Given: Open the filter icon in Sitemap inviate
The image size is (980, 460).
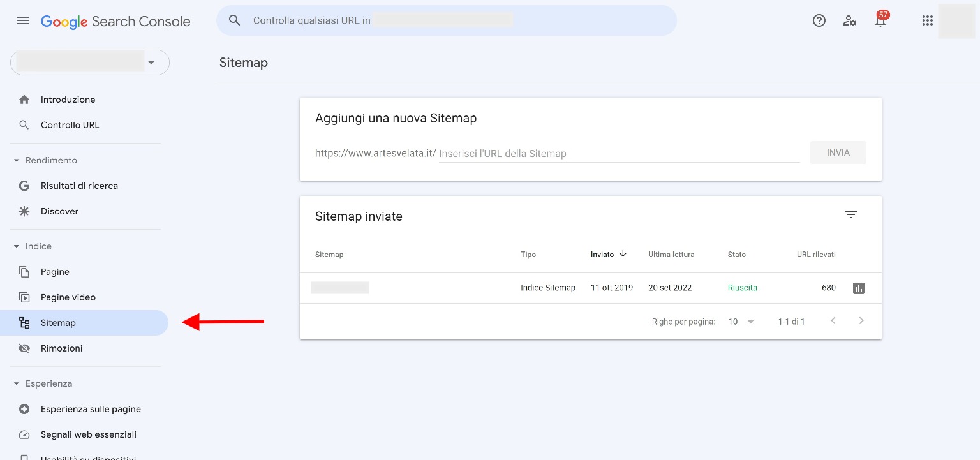Looking at the screenshot, I should click(x=851, y=214).
